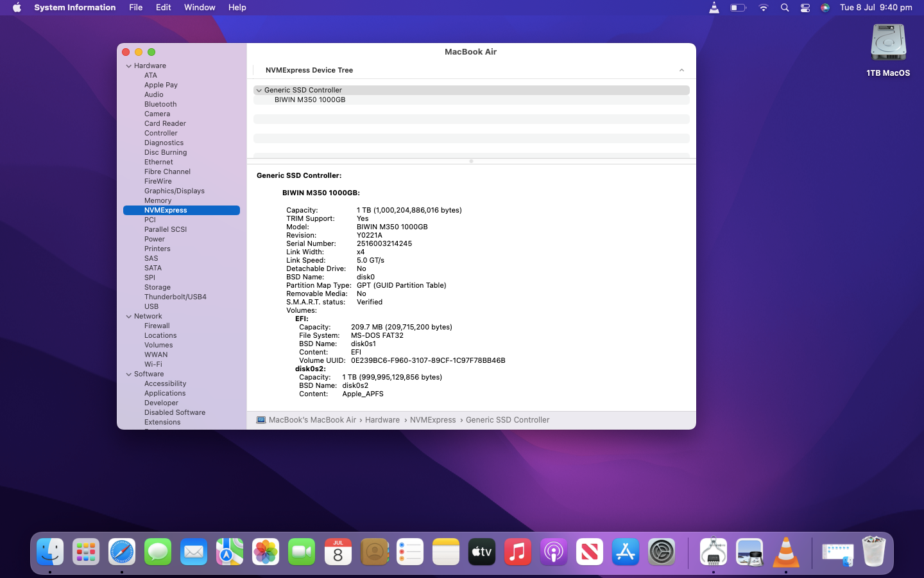Collapse the Software section in sidebar
This screenshot has width=924, height=578.
[x=129, y=374]
